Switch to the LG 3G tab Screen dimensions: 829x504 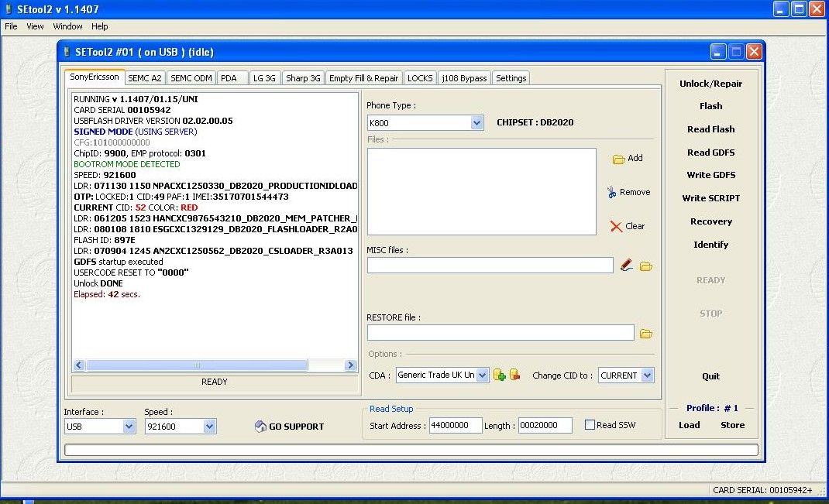(x=264, y=78)
